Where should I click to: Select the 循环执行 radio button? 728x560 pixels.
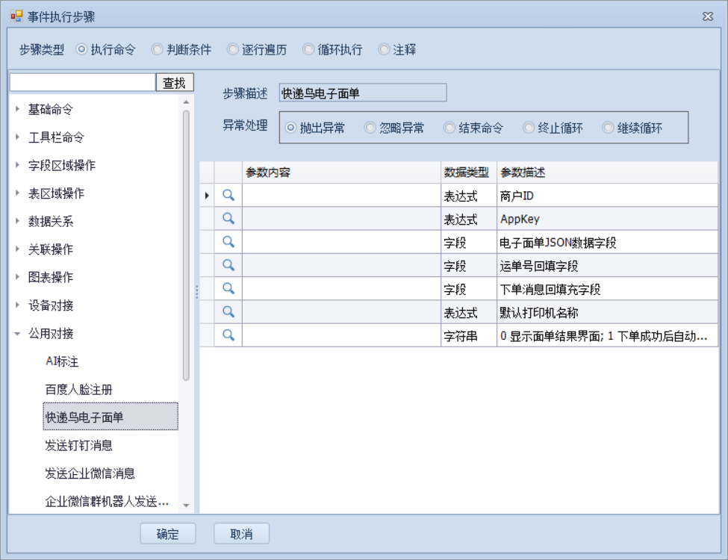308,50
